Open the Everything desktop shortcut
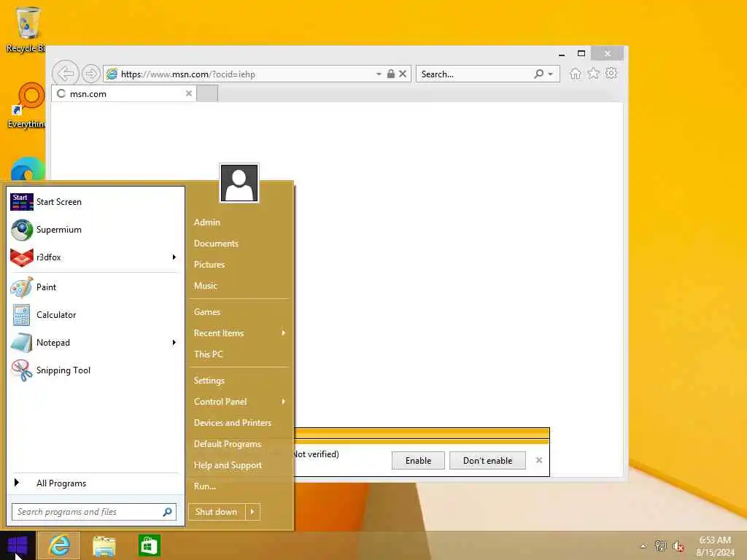Viewport: 747px width, 560px height. [x=27, y=106]
